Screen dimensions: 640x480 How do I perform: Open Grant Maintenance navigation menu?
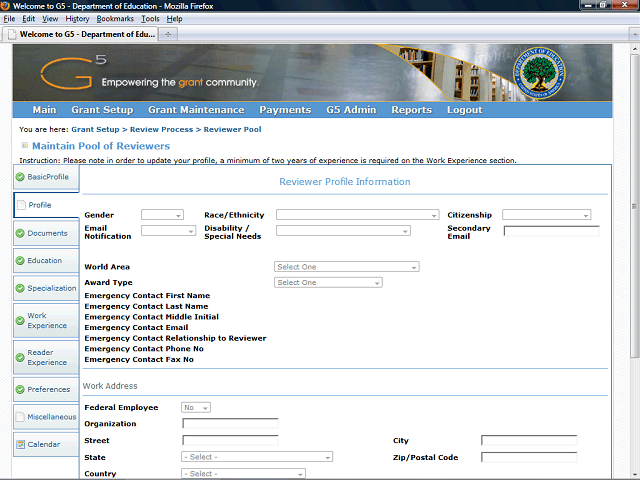click(x=196, y=110)
